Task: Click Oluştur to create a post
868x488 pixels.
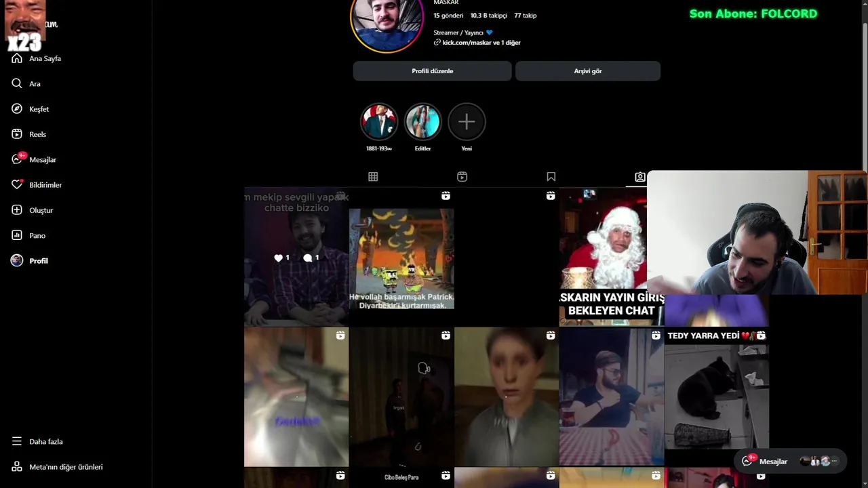Action: pos(41,210)
